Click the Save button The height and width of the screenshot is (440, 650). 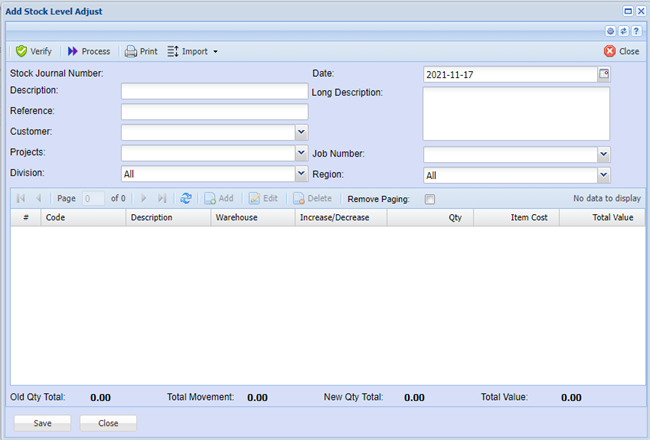coord(42,423)
